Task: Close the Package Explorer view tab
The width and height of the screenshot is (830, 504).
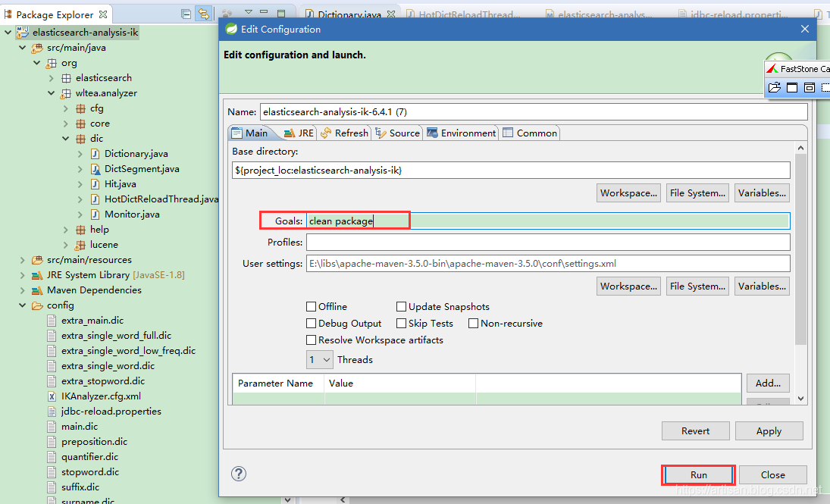Action: 103,14
